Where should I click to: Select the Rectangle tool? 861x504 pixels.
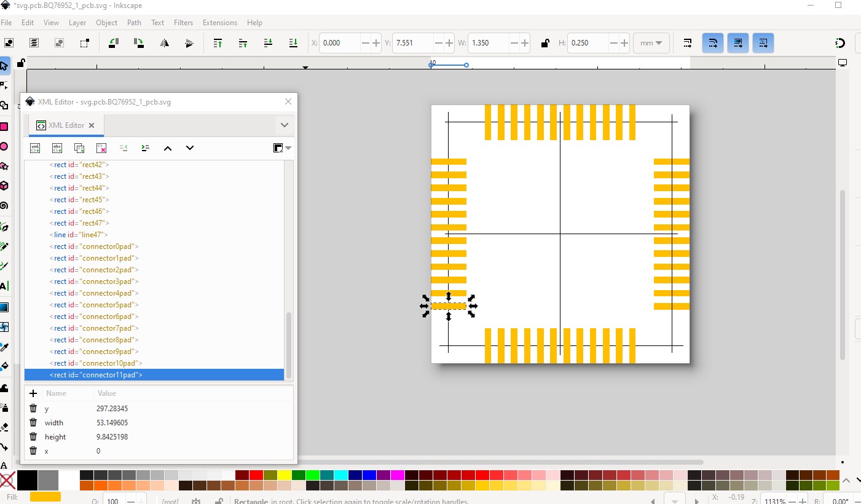pyautogui.click(x=4, y=127)
